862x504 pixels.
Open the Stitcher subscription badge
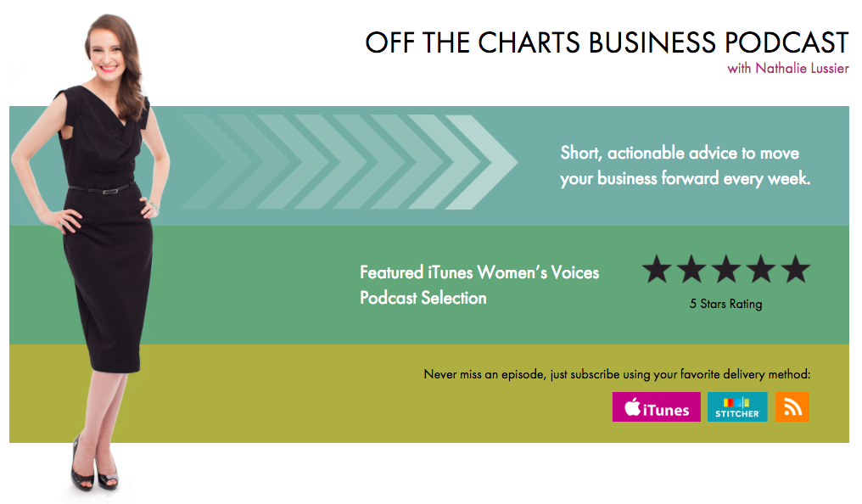click(737, 407)
